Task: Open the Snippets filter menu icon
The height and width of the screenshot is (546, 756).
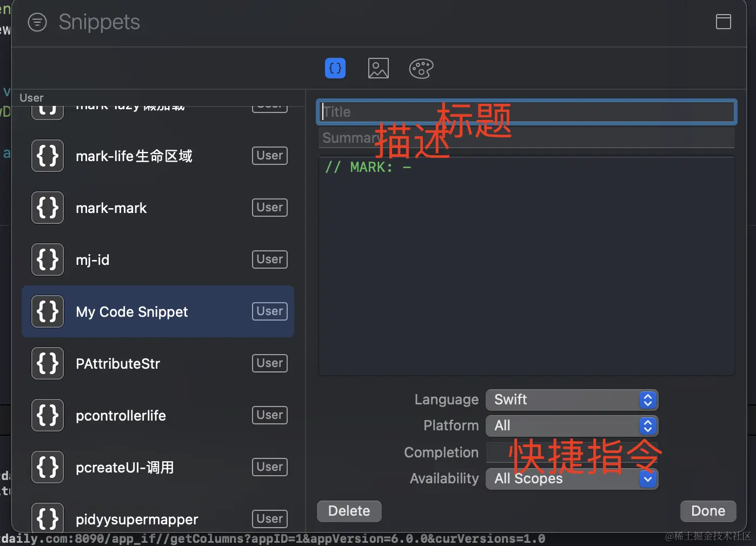Action: [37, 22]
